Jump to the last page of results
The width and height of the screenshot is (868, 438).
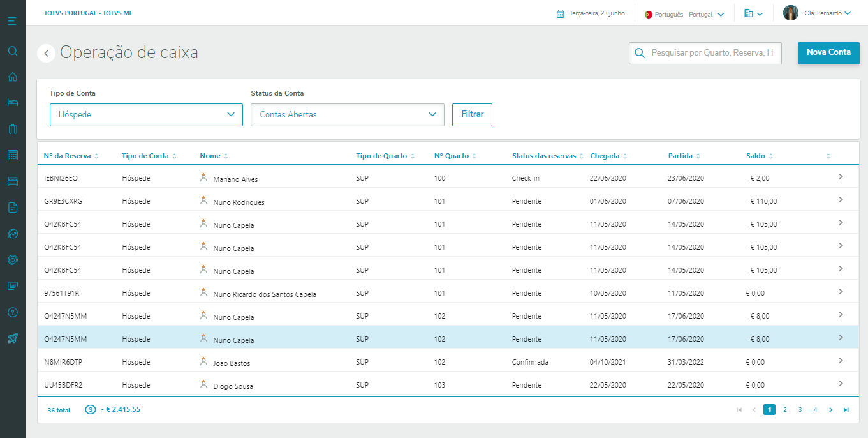click(x=846, y=410)
